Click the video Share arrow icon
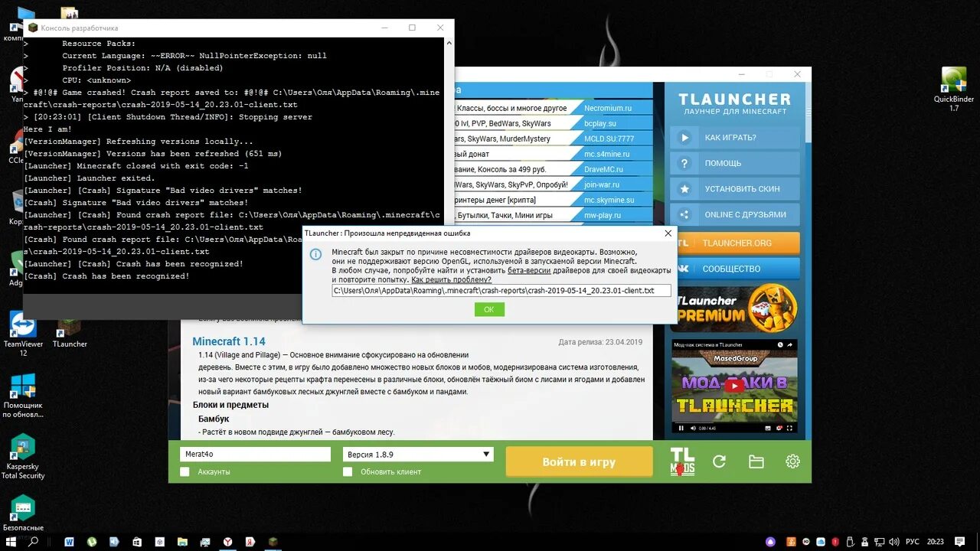 [789, 346]
